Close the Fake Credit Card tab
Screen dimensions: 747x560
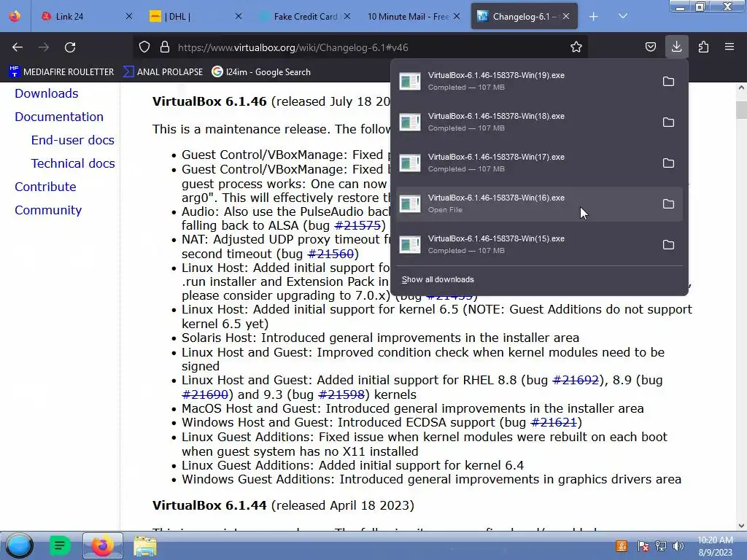347,16
